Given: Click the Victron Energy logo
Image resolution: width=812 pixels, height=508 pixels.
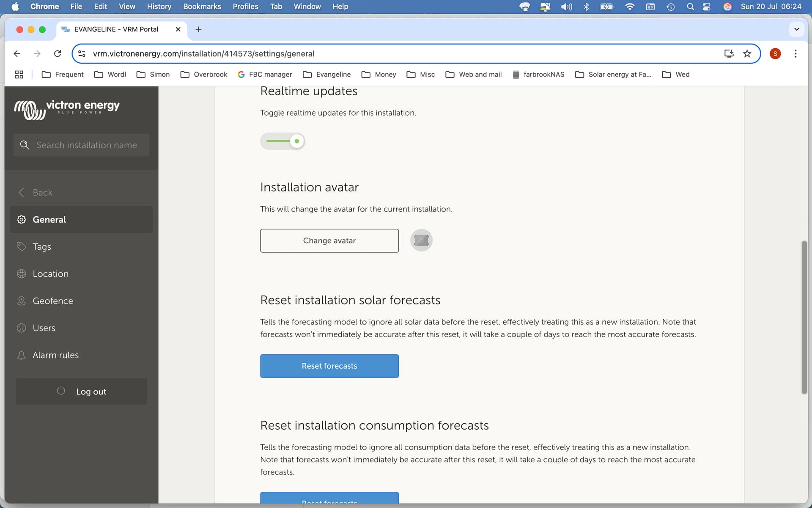Looking at the screenshot, I should coord(67,109).
